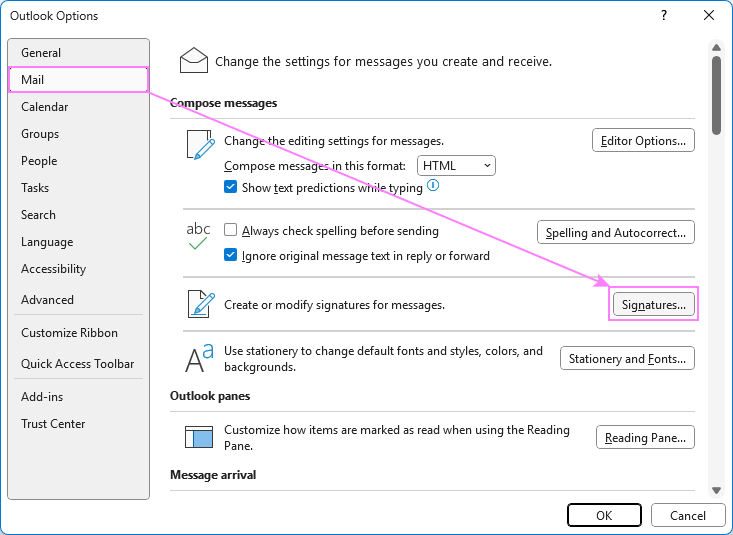
Task: Open the Signatures dialog
Action: 654,304
